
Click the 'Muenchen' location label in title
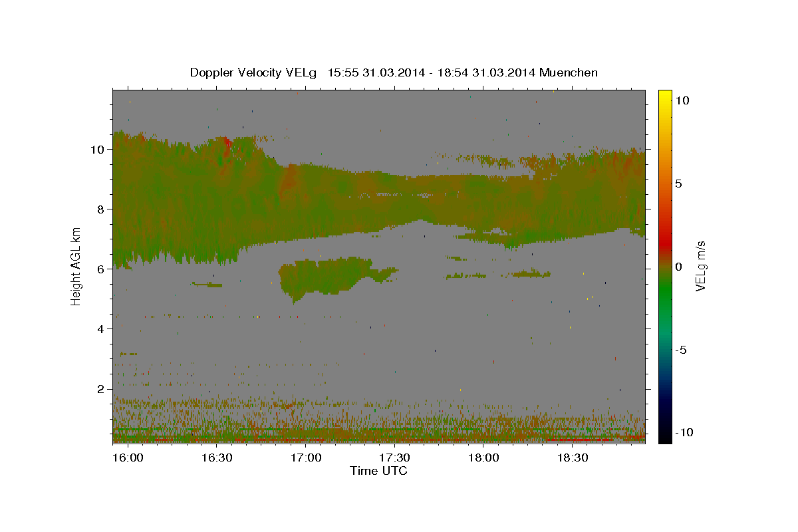(569, 72)
